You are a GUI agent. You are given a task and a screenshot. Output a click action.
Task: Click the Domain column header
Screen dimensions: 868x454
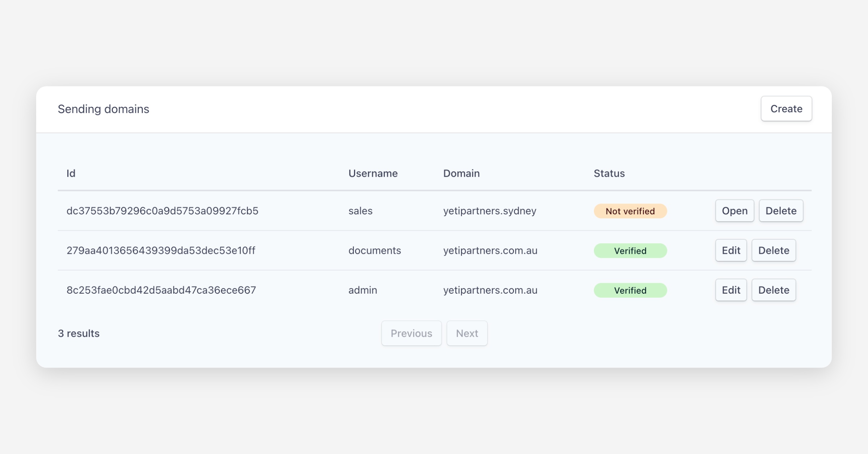pos(461,173)
